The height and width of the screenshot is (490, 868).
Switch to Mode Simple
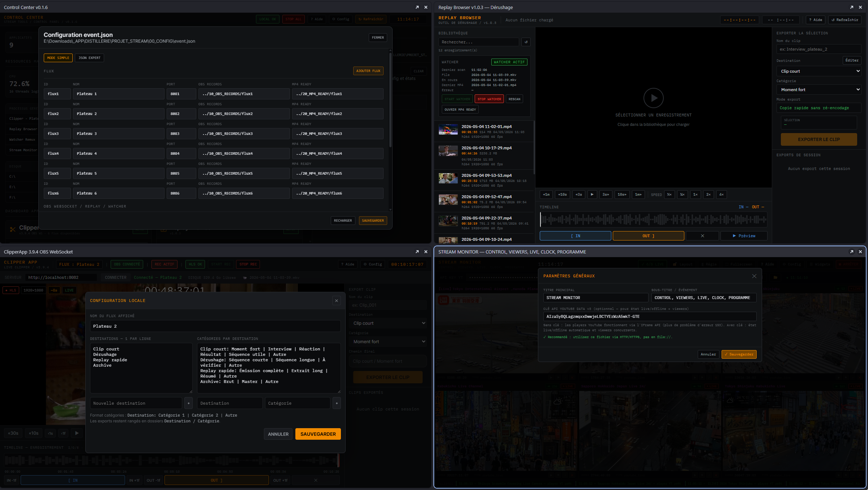tap(58, 58)
